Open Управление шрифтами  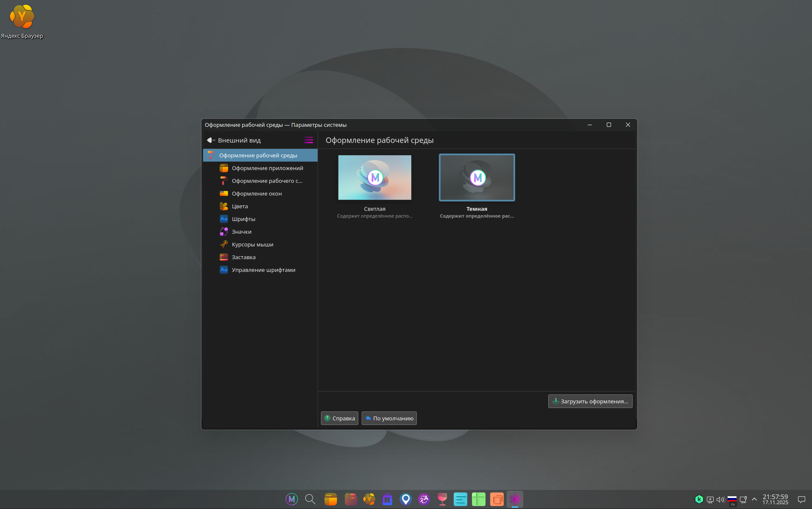tap(263, 270)
